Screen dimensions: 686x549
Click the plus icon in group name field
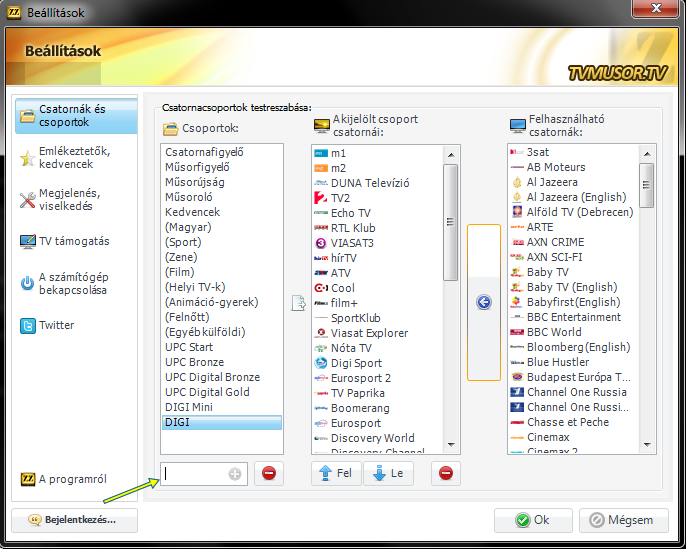(235, 474)
